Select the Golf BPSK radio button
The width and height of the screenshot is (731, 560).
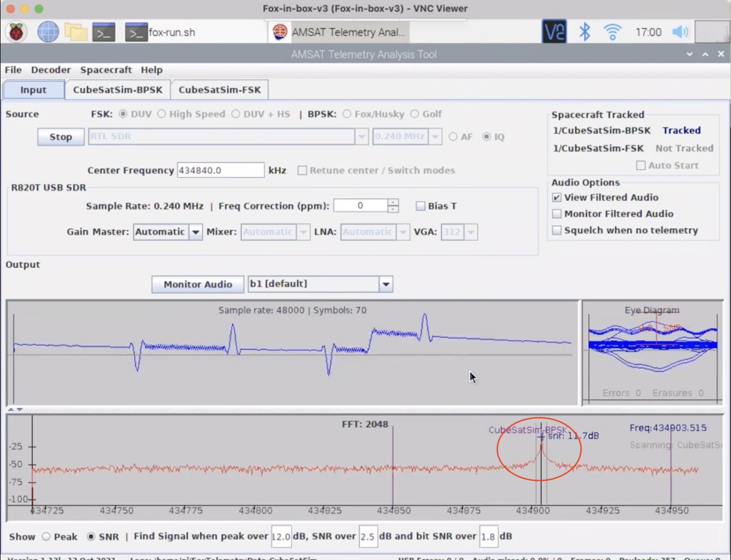tap(415, 114)
